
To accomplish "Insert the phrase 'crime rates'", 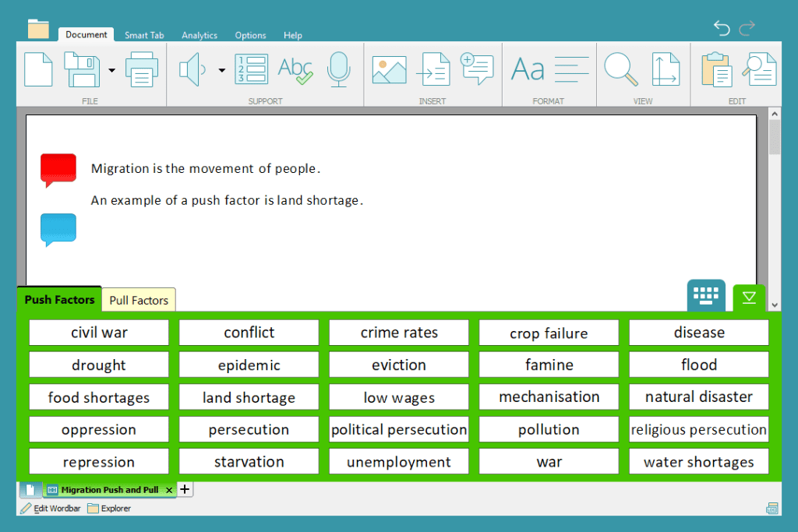I will point(399,333).
